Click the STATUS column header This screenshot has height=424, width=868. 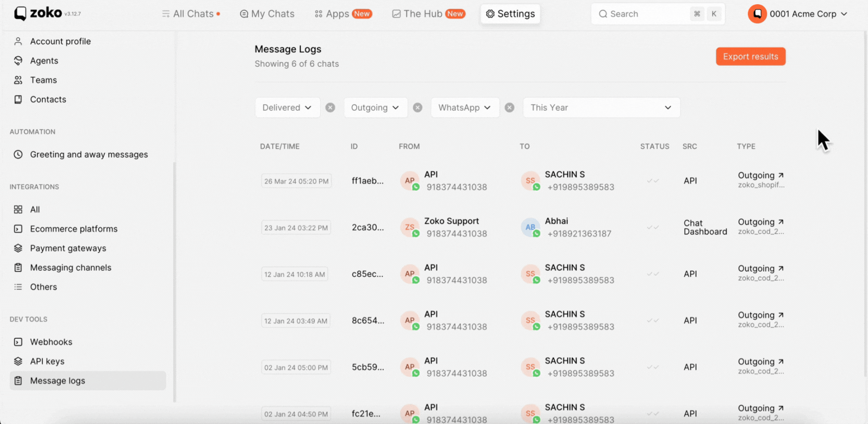tap(655, 146)
